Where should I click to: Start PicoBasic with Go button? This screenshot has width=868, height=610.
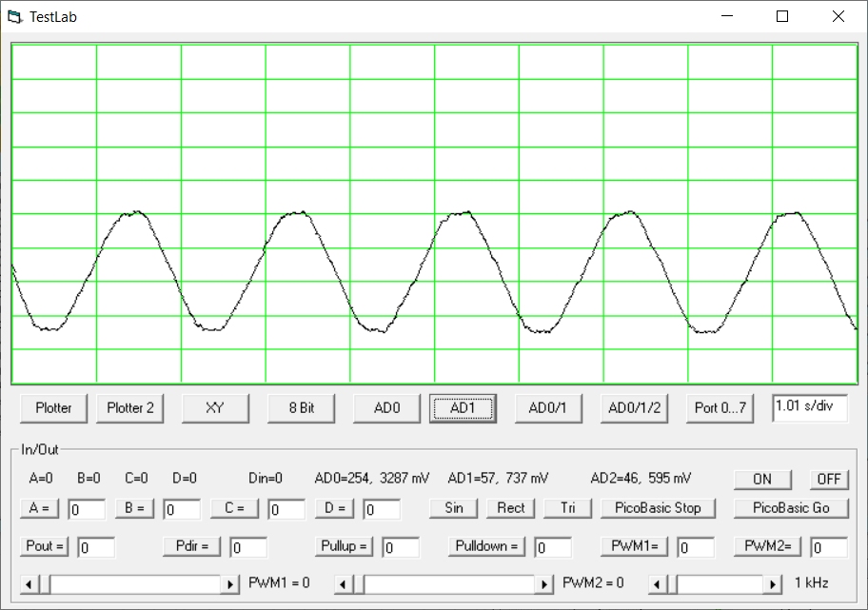coord(791,507)
